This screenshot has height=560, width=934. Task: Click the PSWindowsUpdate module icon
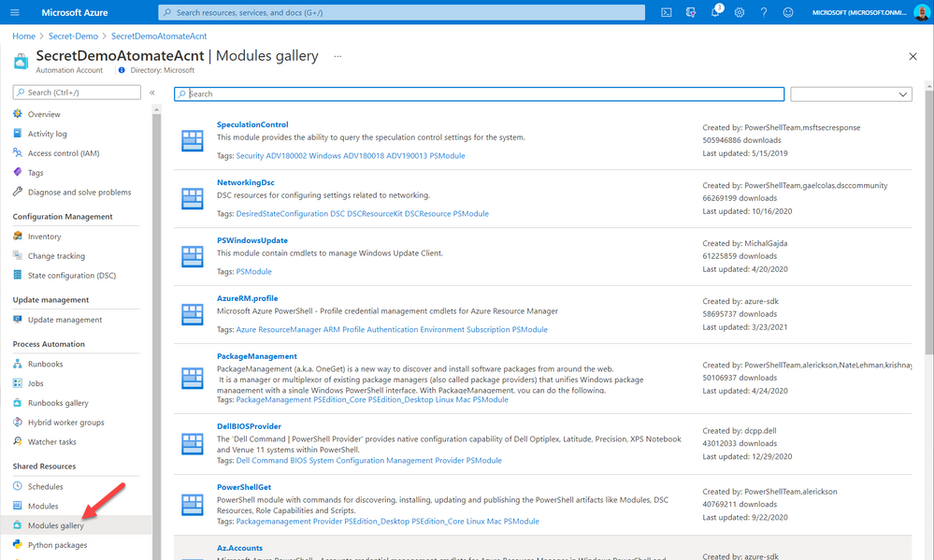(x=192, y=256)
